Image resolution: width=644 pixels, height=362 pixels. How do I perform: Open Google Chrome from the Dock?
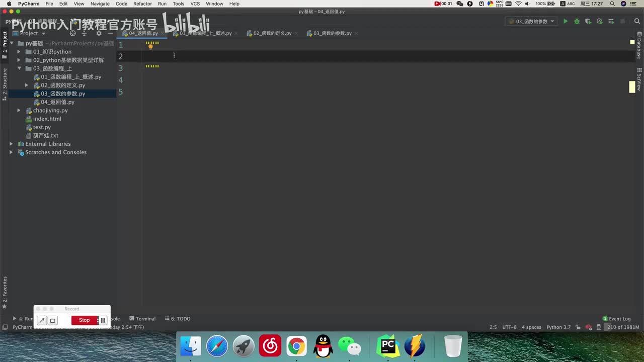tap(296, 346)
